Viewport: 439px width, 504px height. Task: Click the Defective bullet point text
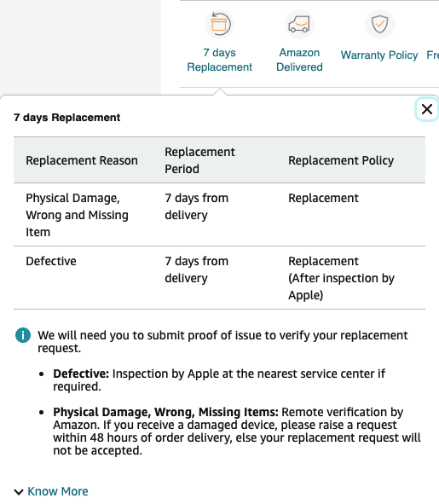point(219,380)
